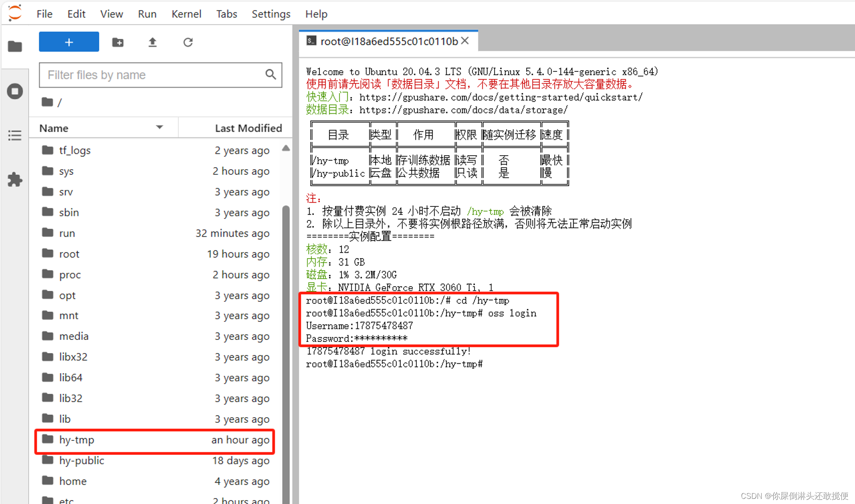Image resolution: width=855 pixels, height=504 pixels.
Task: Sort files by Last Modified column
Action: point(248,128)
